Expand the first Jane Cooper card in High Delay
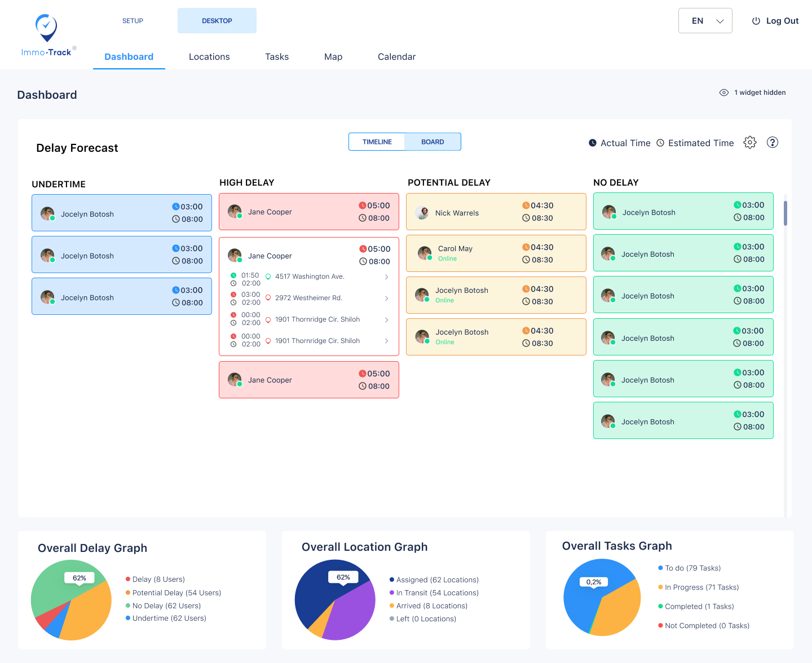812x663 pixels. [309, 212]
